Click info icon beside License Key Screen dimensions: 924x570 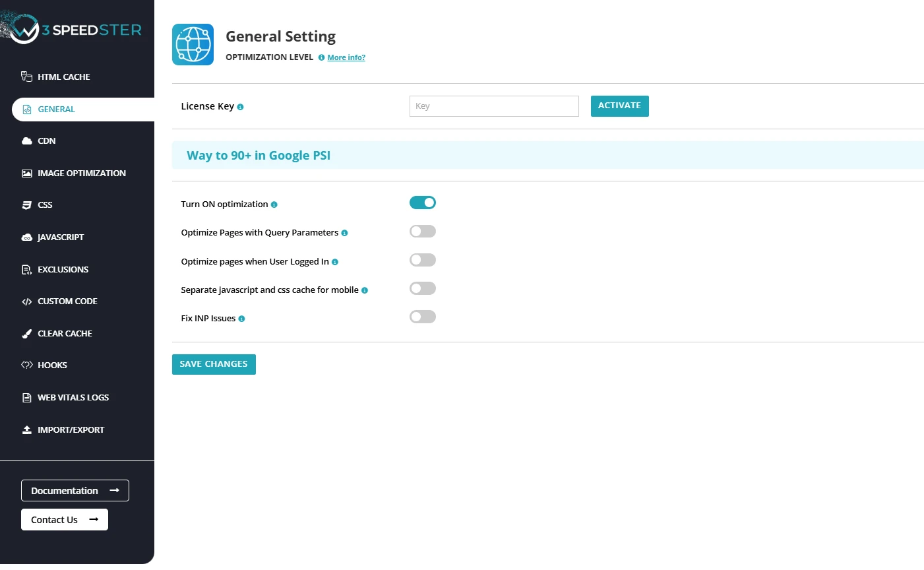pyautogui.click(x=240, y=107)
